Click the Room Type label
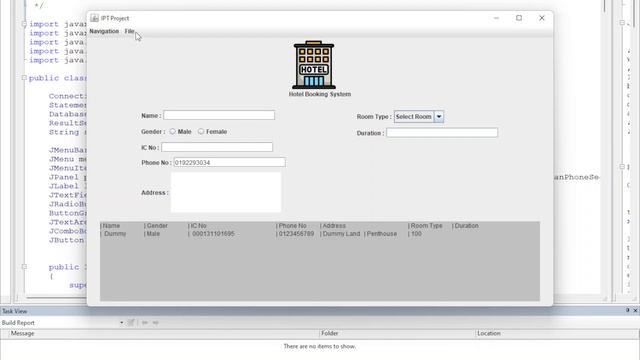This screenshot has height=360, width=640. (x=374, y=117)
